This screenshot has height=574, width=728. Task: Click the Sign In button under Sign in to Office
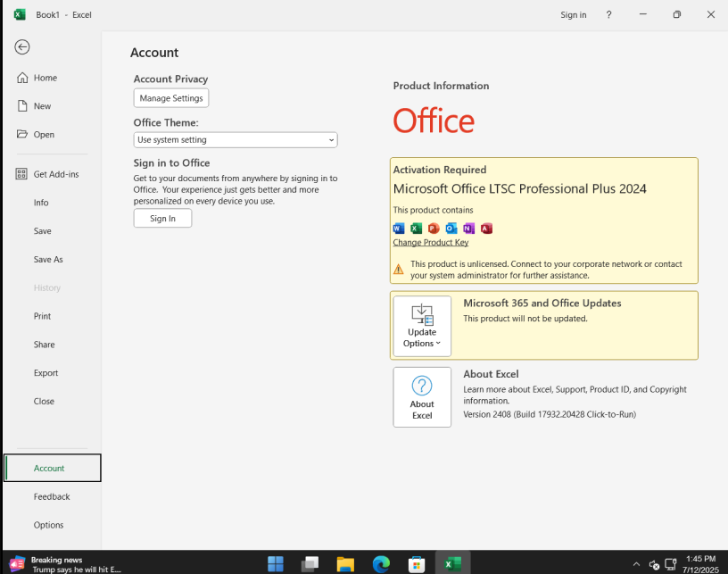coord(162,219)
